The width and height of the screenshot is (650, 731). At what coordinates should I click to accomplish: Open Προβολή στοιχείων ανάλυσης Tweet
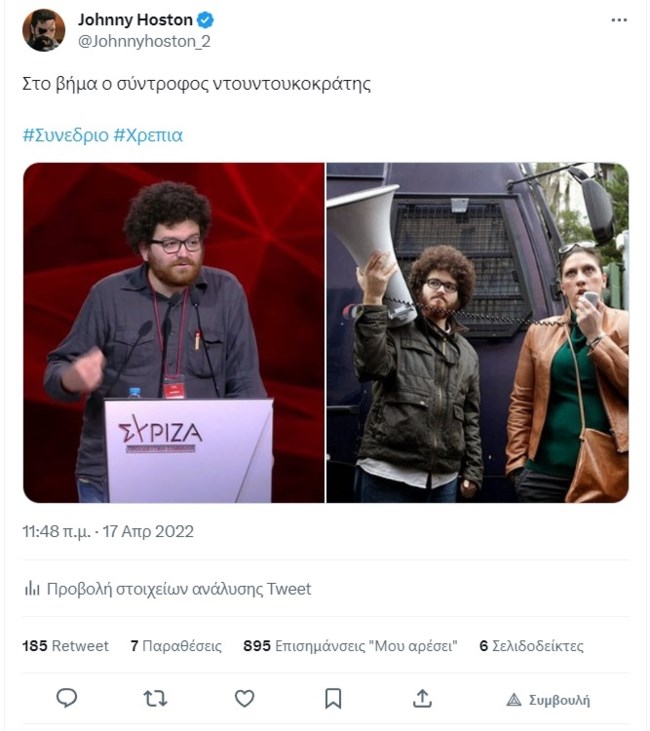pyautogui.click(x=179, y=589)
